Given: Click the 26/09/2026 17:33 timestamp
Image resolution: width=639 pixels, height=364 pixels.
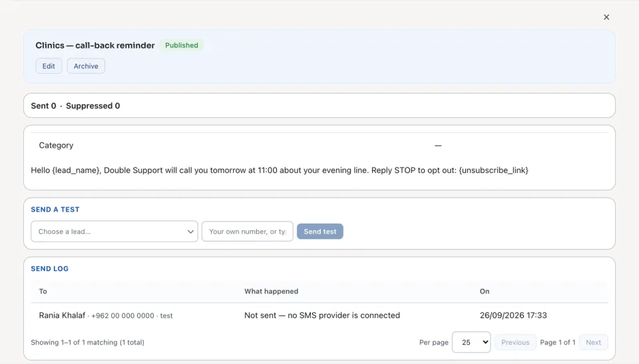Looking at the screenshot, I should click(x=513, y=315).
